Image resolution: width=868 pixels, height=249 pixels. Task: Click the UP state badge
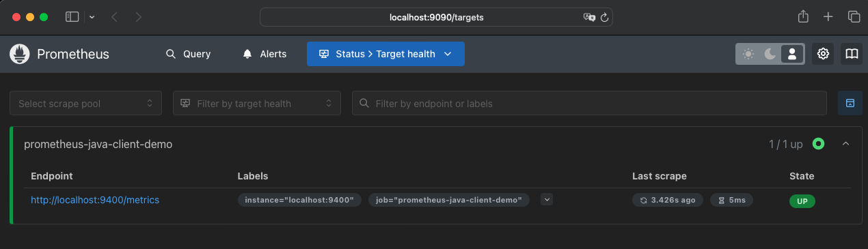click(x=802, y=201)
